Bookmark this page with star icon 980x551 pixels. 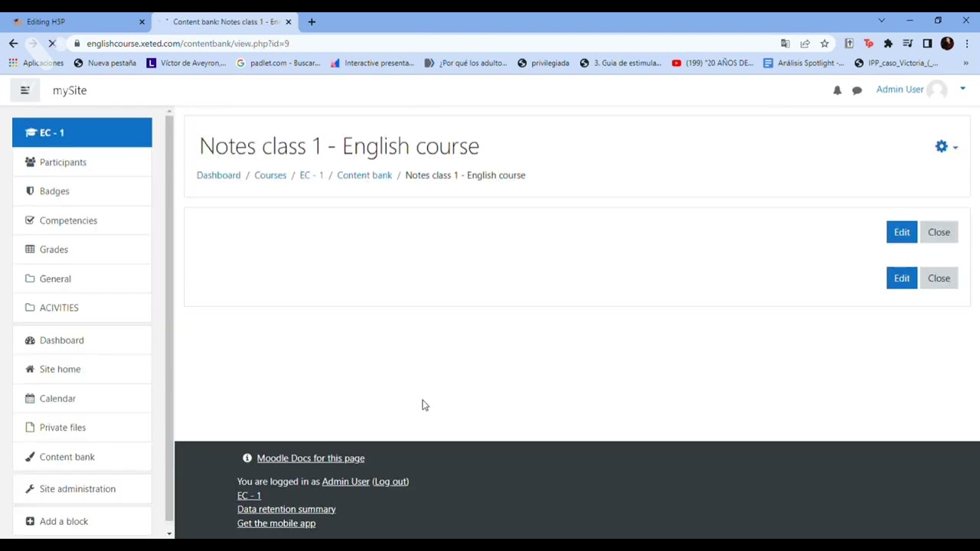825,44
